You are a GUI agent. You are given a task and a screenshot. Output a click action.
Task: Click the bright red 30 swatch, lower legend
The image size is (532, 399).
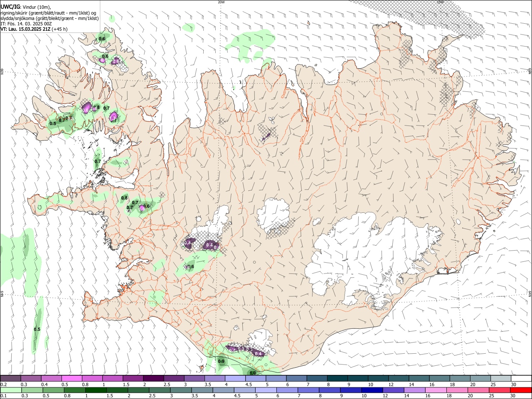(x=521, y=390)
